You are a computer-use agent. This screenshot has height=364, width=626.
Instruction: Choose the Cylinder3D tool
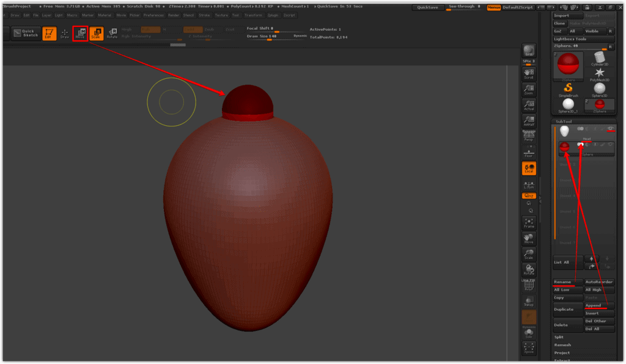pos(599,58)
